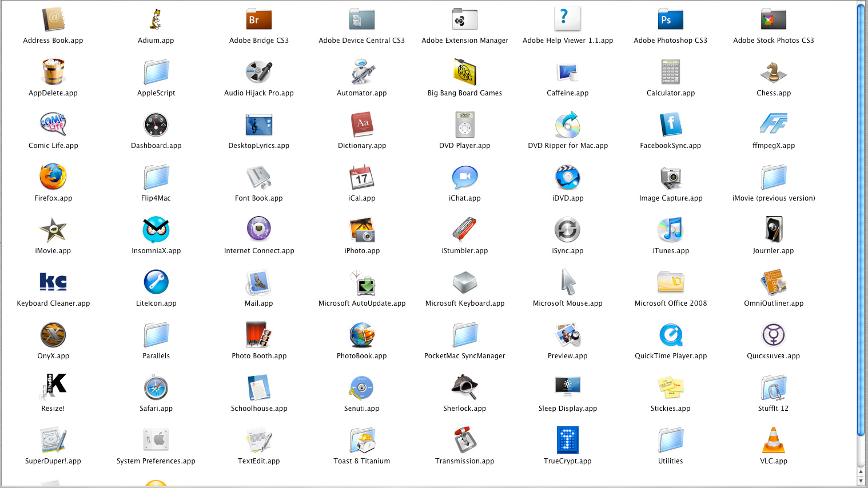The height and width of the screenshot is (488, 868).
Task: Select the Toast 8 Titanium folder
Action: pos(362,440)
